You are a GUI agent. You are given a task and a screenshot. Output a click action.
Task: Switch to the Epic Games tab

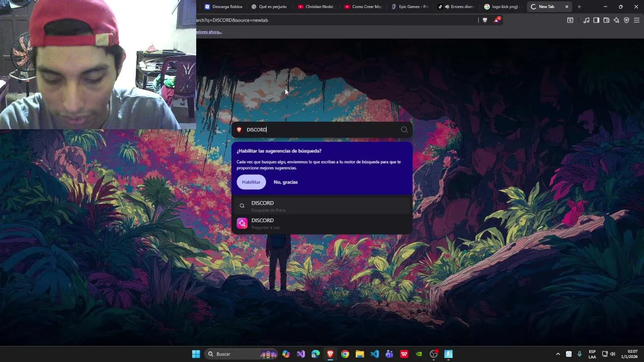pyautogui.click(x=410, y=7)
